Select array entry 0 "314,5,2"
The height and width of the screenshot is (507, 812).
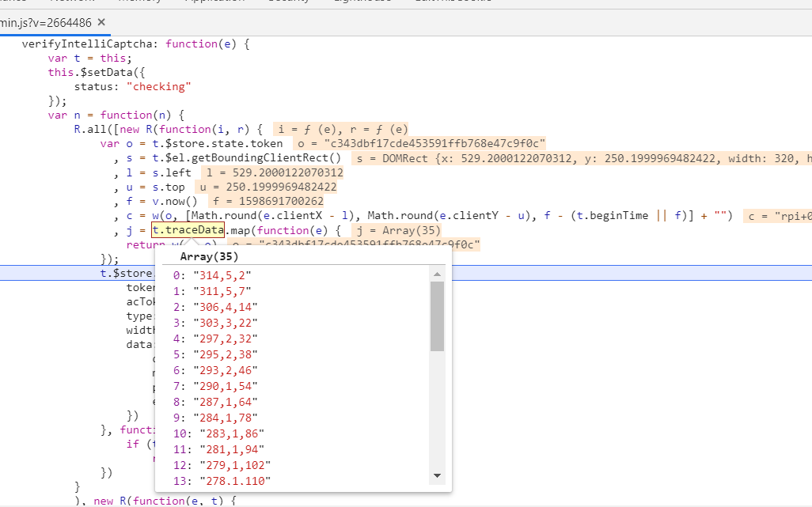(221, 275)
